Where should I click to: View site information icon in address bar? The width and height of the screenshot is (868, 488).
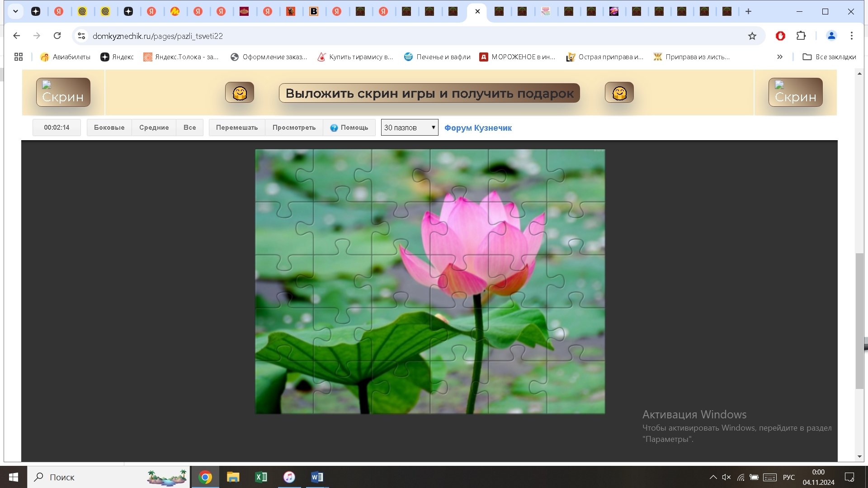[81, 36]
